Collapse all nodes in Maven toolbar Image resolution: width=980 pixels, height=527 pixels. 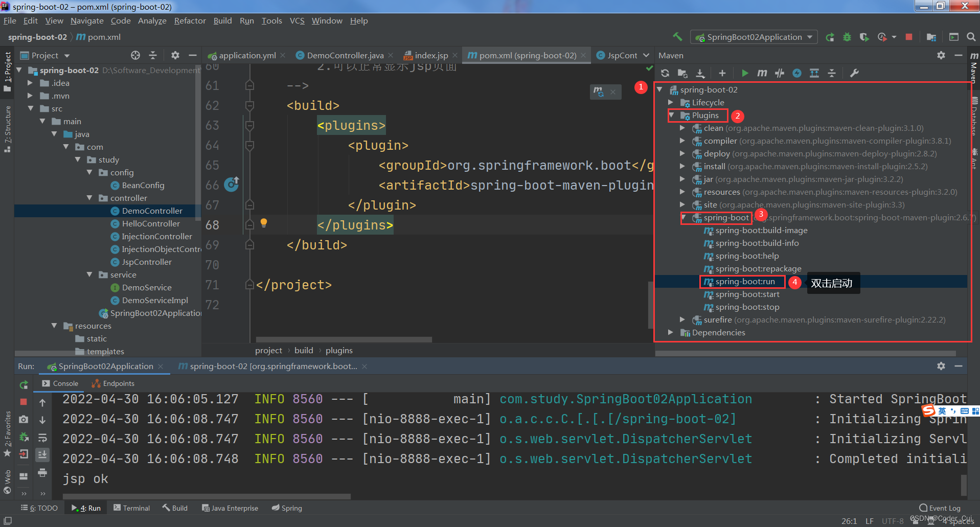[832, 73]
